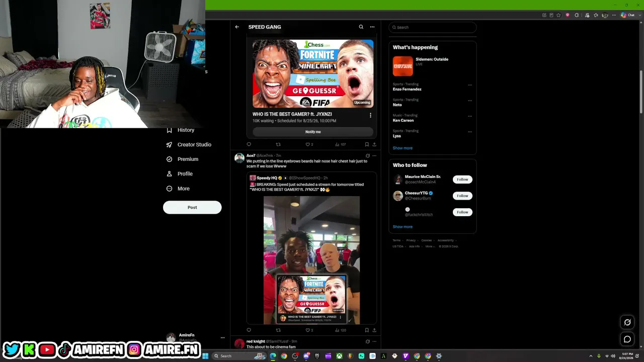
Task: Follow CheesurYTG
Action: pos(462,196)
